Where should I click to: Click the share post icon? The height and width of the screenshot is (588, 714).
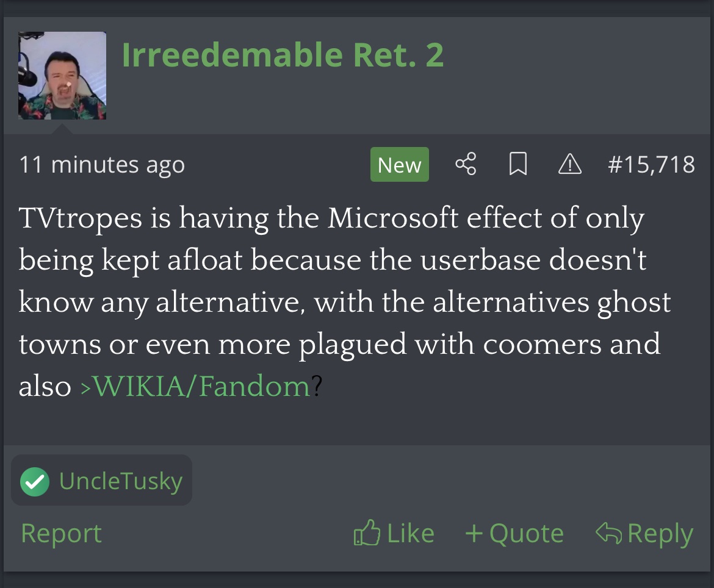(x=466, y=164)
